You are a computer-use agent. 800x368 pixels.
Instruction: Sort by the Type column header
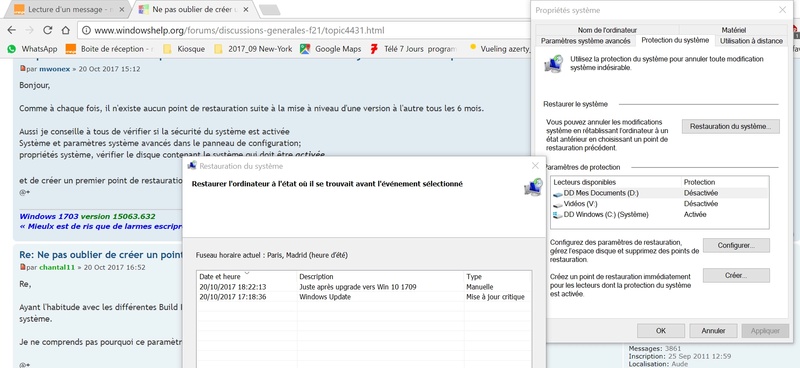coord(498,276)
